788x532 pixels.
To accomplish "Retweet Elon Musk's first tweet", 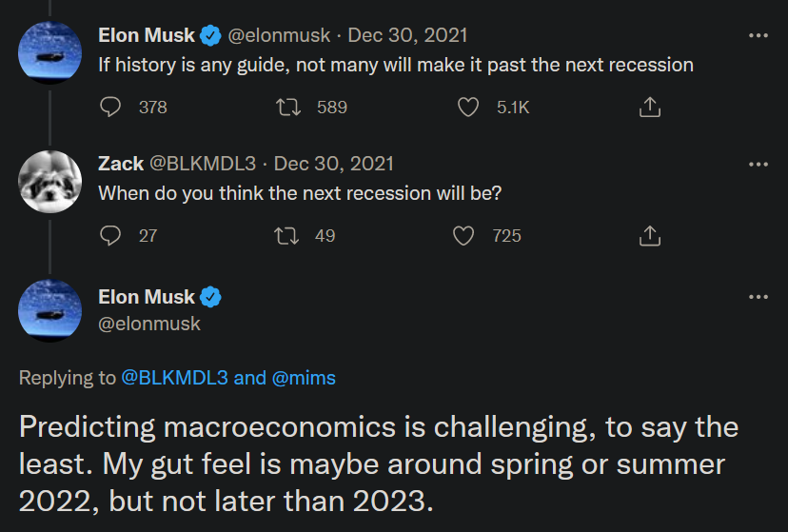I will tap(288, 107).
